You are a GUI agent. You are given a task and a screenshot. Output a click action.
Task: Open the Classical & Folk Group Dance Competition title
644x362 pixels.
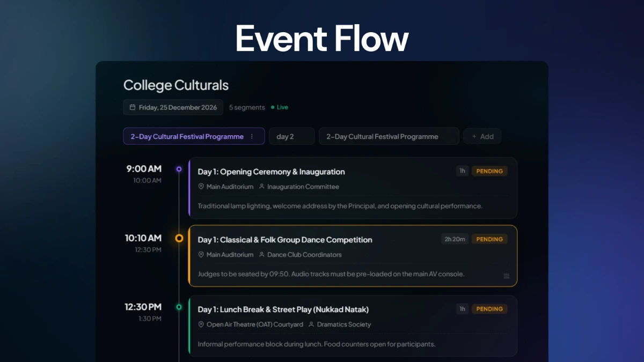pos(285,240)
